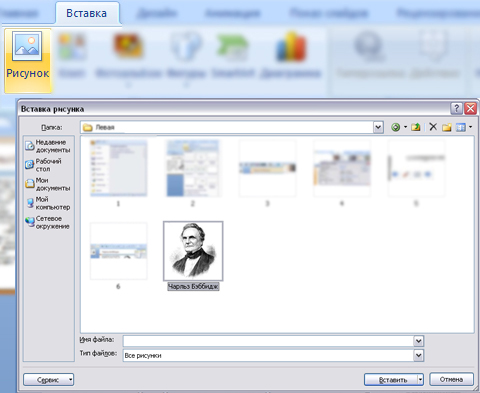
Task: Click the Вставить button
Action: (391, 379)
